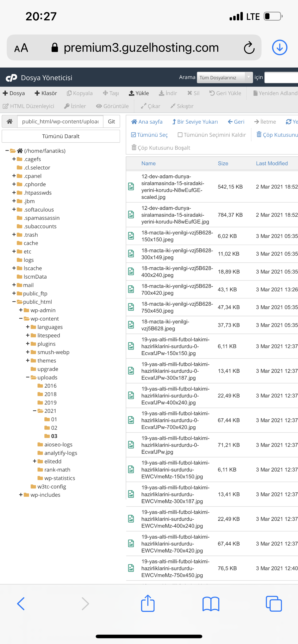298x644 pixels.
Task: Go to Ana sayfa home link
Action: tap(147, 122)
